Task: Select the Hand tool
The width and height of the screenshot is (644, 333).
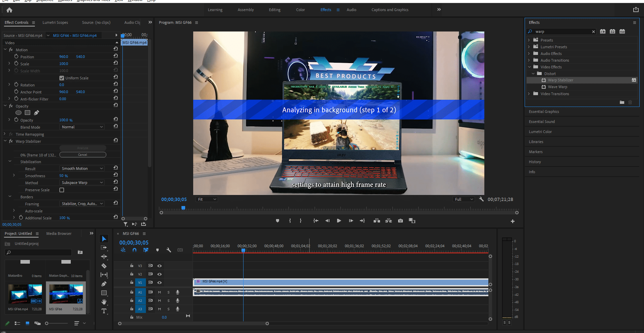Action: 104,302
